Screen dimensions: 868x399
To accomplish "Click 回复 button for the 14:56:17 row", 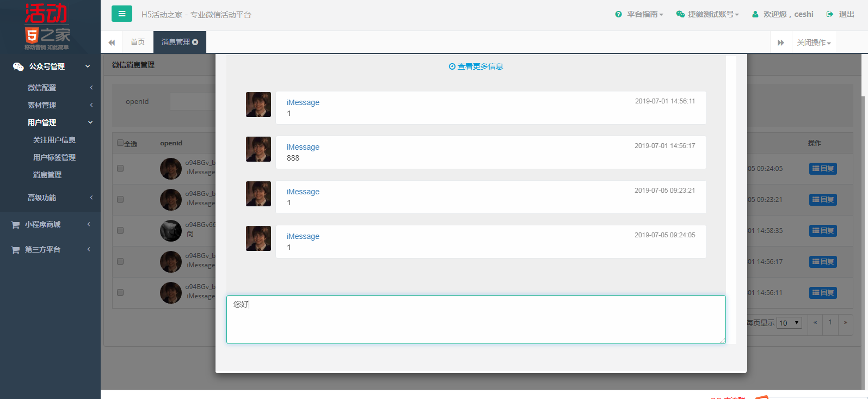I will [x=823, y=262].
